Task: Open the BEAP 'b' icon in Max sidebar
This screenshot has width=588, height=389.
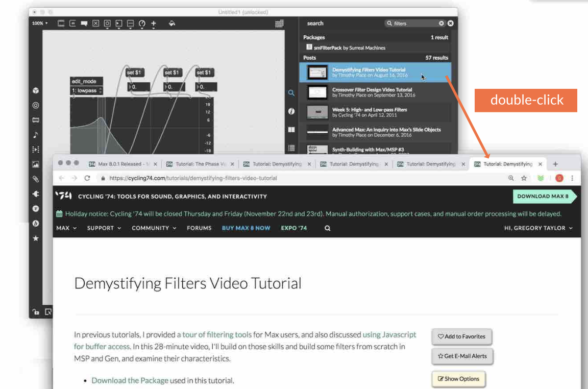Action: click(36, 223)
